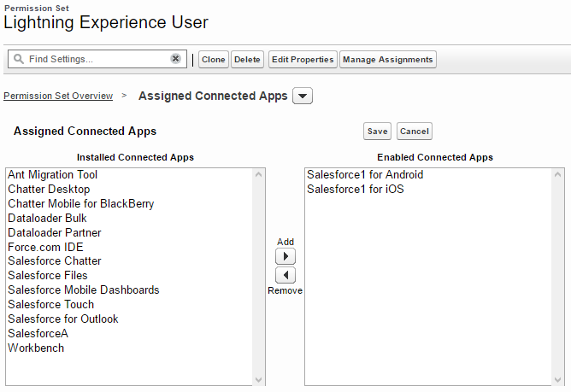571x392 pixels.
Task: Select Salesforce1 for iOS enabled app
Action: pos(355,189)
